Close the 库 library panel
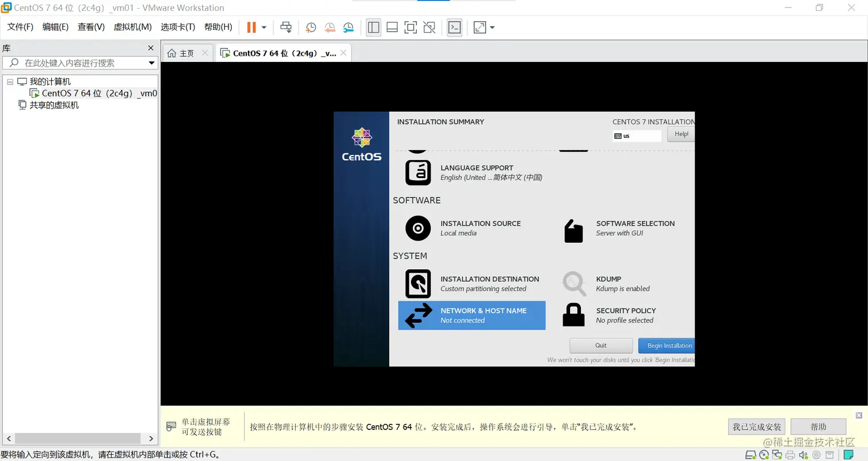This screenshot has width=868, height=461. click(x=151, y=48)
